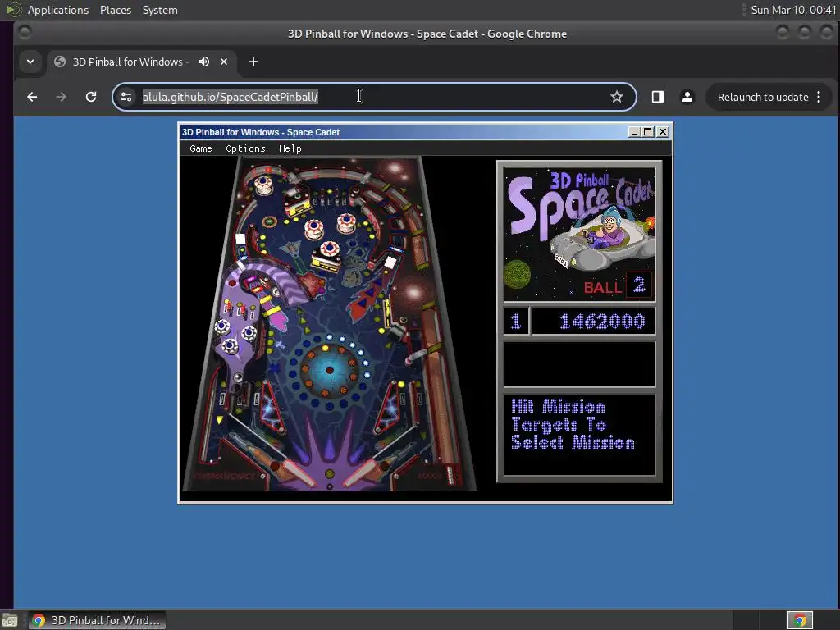
Task: Click the BALL 2 indicator
Action: [617, 285]
